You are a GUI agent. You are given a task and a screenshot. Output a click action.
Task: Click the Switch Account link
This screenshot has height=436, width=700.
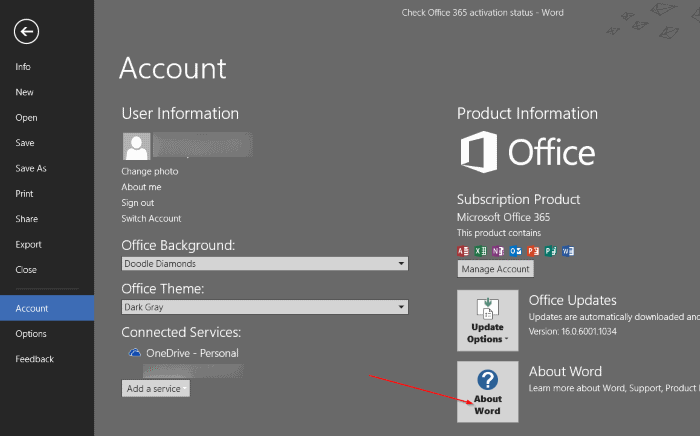point(151,219)
